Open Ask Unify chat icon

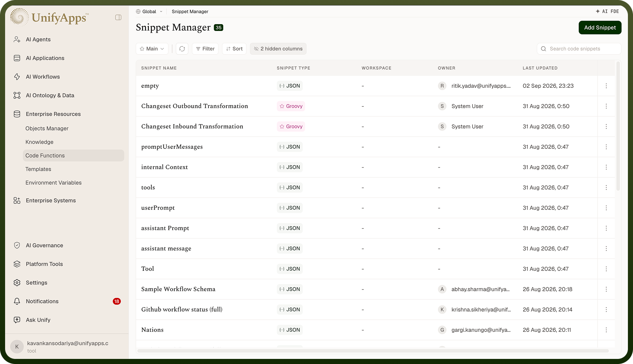click(x=17, y=320)
